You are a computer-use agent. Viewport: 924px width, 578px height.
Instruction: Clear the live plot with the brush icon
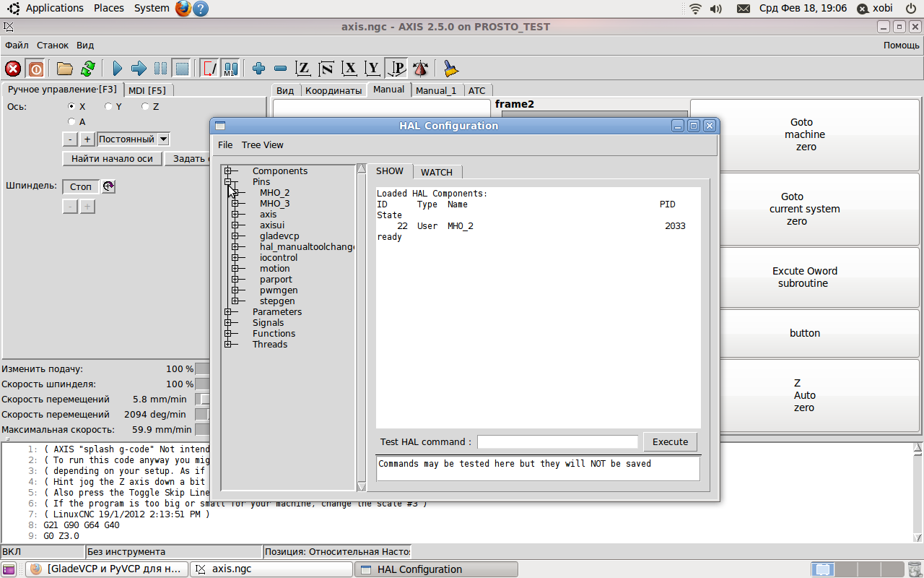tap(450, 69)
